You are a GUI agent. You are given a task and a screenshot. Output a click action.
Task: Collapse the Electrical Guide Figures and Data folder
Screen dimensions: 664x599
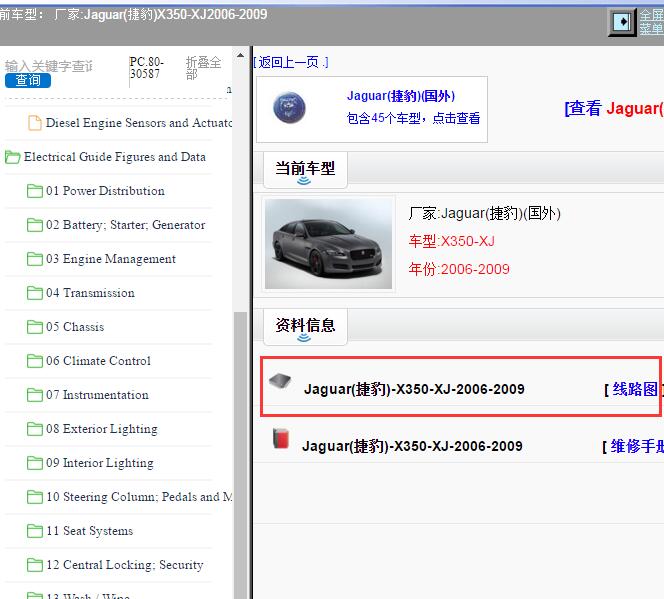tap(114, 157)
